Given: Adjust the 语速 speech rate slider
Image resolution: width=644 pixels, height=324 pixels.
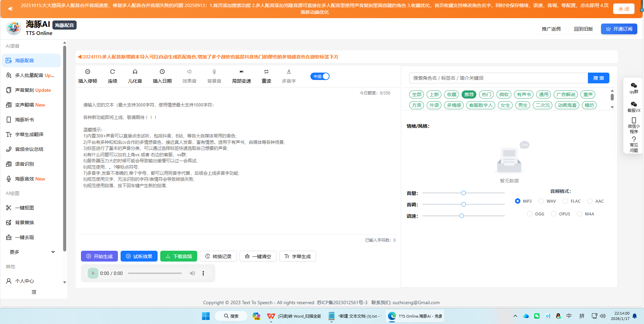Looking at the screenshot, I should point(462,215).
